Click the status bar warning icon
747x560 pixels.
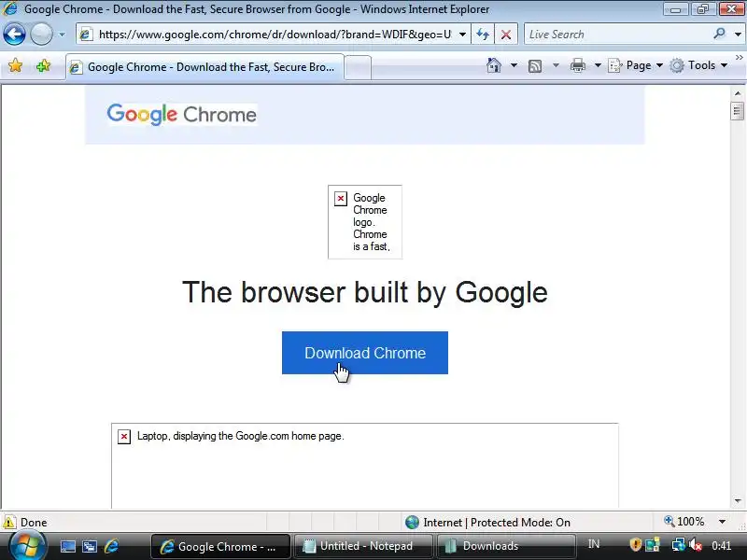[9, 522]
